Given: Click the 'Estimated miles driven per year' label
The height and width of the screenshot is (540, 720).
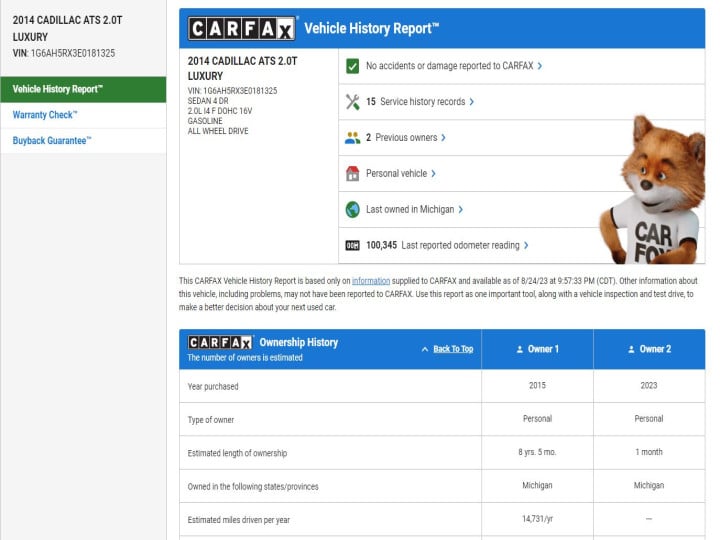Looking at the screenshot, I should (x=238, y=520).
